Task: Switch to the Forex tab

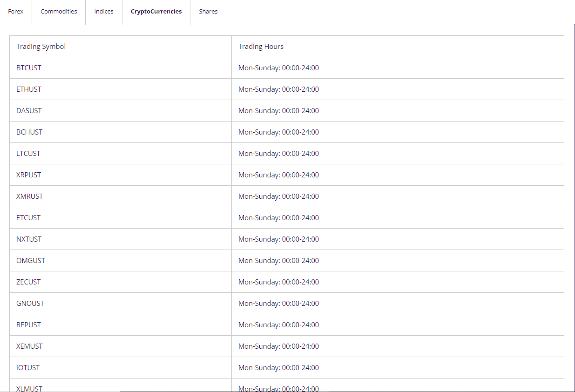Action: click(15, 11)
